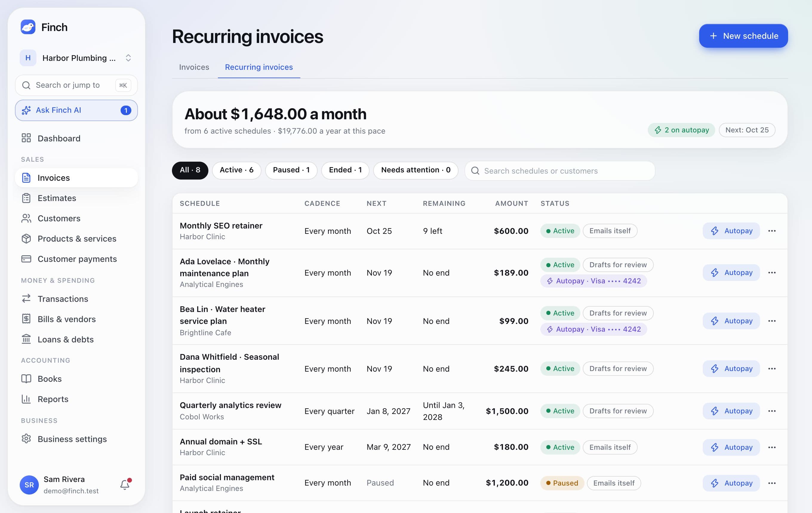Open Loans & debts
The image size is (812, 513).
click(x=76, y=339)
